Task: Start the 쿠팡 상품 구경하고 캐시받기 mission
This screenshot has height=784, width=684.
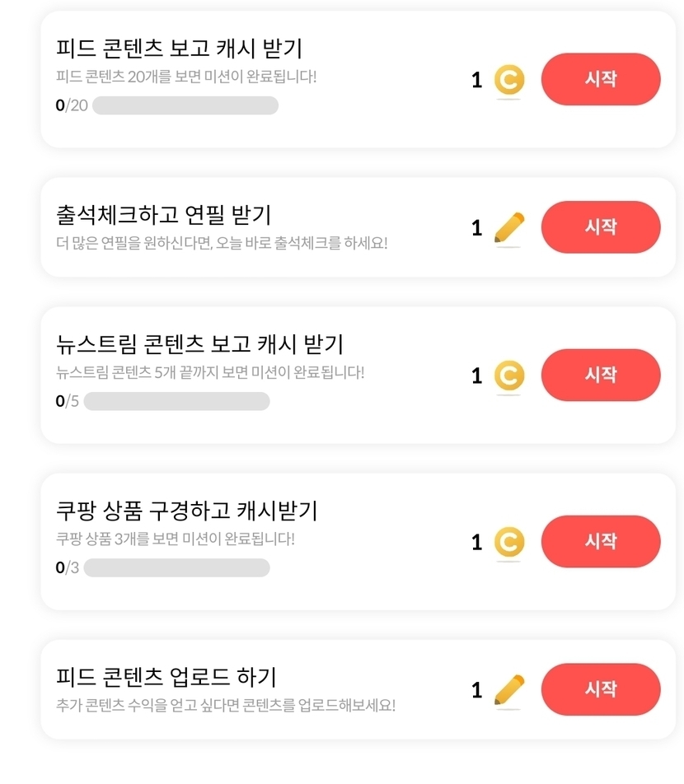Action: 600,541
